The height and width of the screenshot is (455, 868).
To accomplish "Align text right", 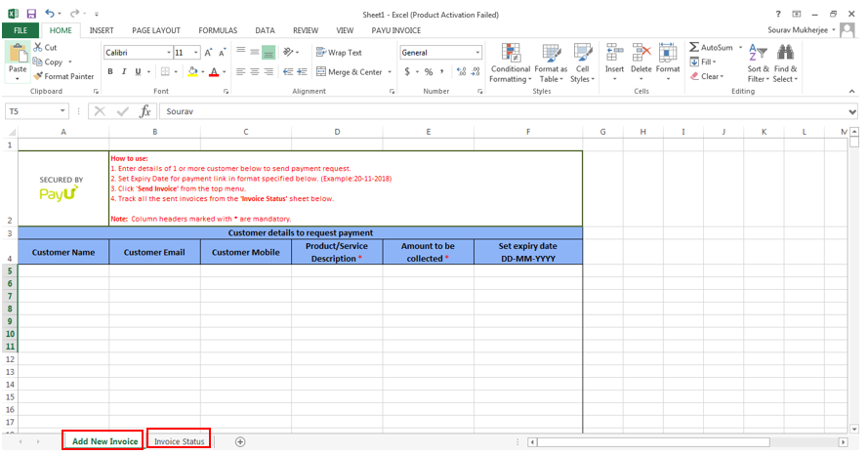I will pyautogui.click(x=269, y=72).
